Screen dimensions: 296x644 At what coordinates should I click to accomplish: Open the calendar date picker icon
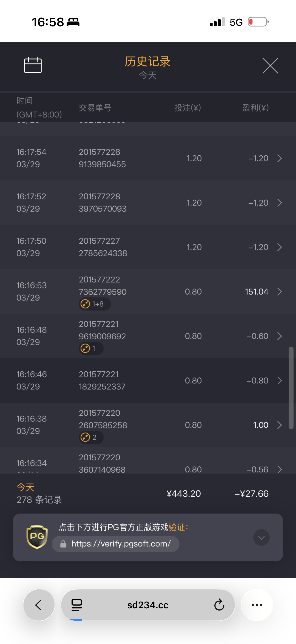point(33,65)
